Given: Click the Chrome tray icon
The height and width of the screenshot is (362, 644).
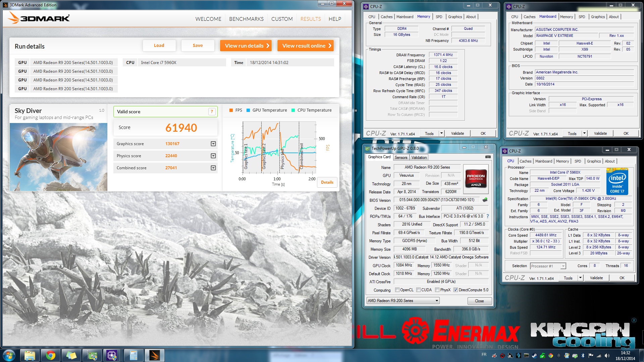Looking at the screenshot, I should [x=550, y=356].
